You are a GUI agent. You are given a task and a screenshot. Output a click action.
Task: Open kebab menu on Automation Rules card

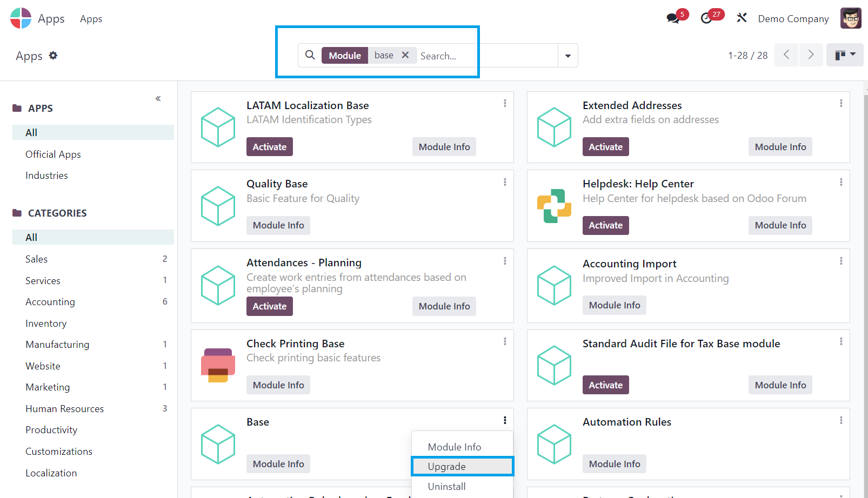(841, 420)
